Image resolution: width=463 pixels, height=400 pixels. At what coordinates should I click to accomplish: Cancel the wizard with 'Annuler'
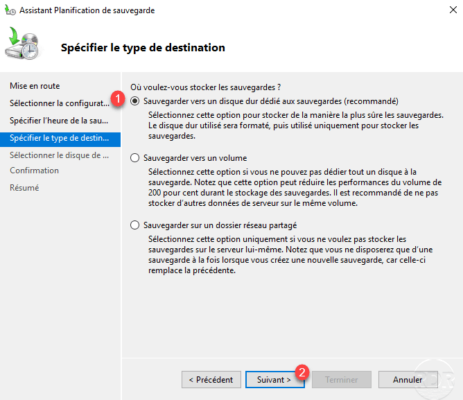(x=407, y=380)
